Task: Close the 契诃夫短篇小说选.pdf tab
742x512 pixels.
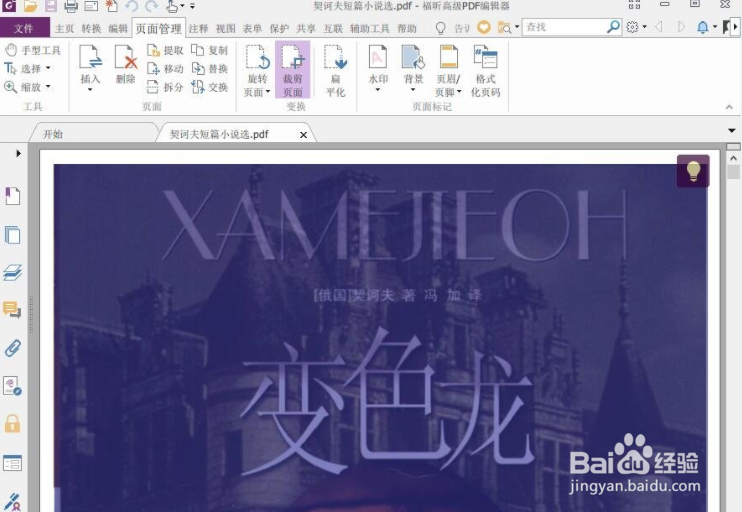Action: pyautogui.click(x=303, y=135)
